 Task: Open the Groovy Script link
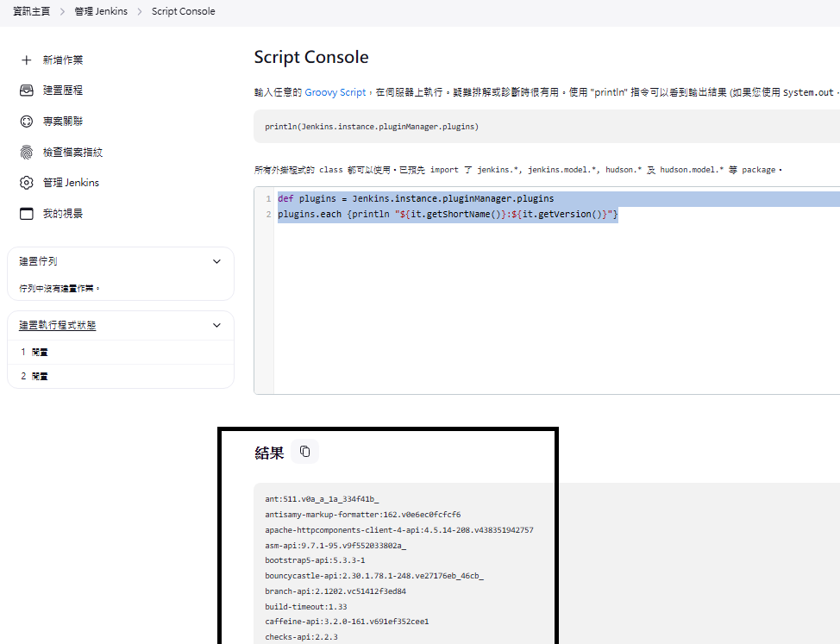tap(335, 92)
